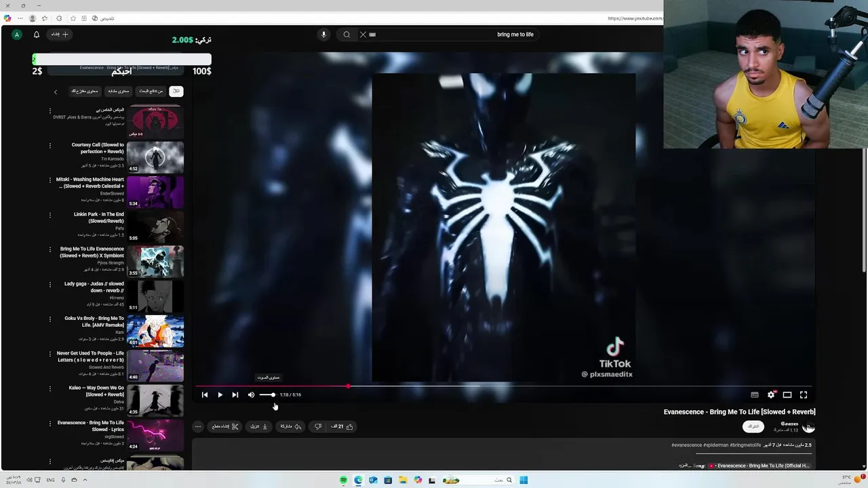Open Spotify in the taskbar
868x488 pixels.
click(344, 480)
